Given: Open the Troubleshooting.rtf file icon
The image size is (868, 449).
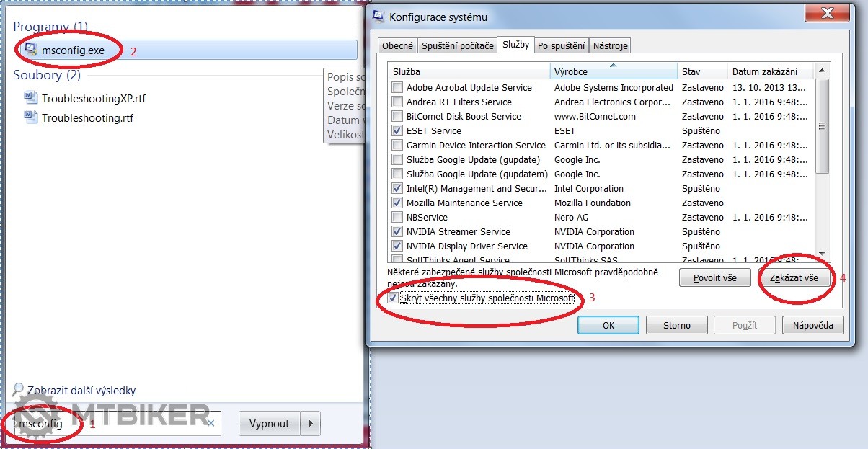Looking at the screenshot, I should coord(30,117).
